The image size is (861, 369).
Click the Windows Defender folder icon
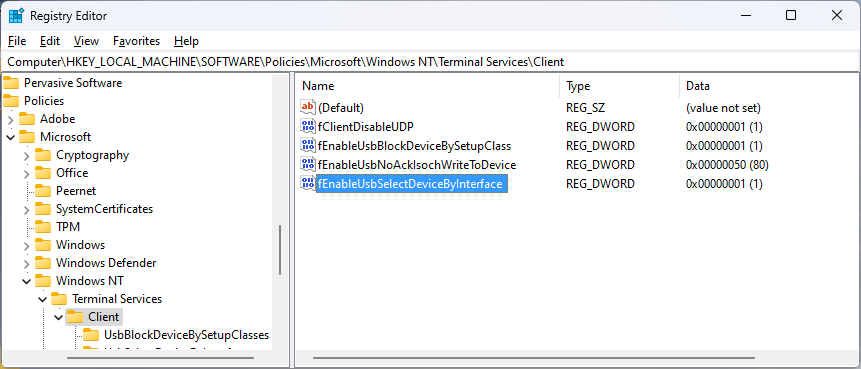[x=43, y=263]
